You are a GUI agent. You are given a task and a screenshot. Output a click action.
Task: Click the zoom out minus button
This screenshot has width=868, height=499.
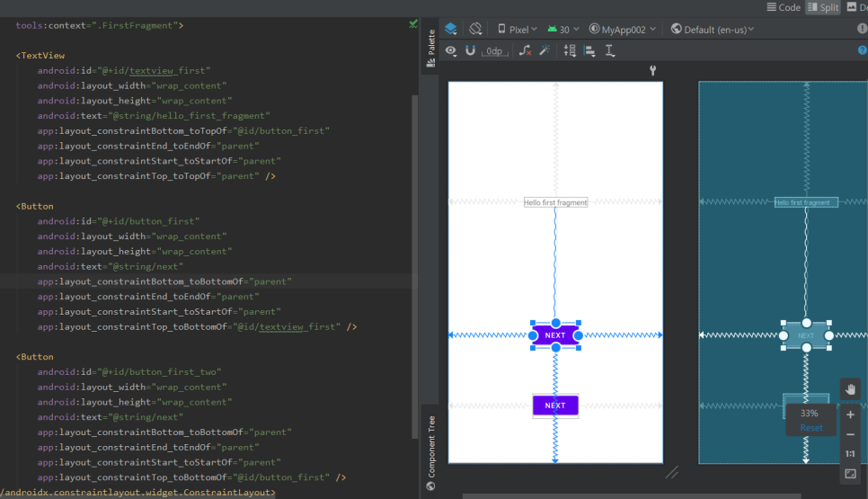pos(850,434)
